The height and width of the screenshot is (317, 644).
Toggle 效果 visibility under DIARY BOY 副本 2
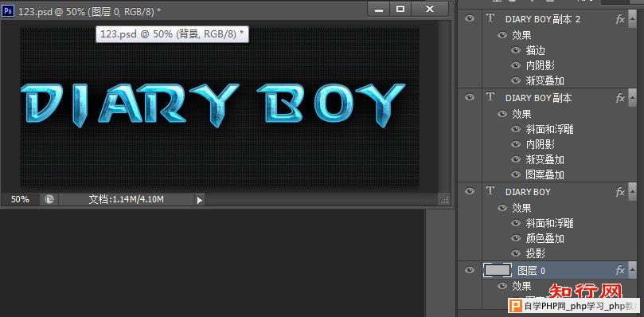point(502,35)
